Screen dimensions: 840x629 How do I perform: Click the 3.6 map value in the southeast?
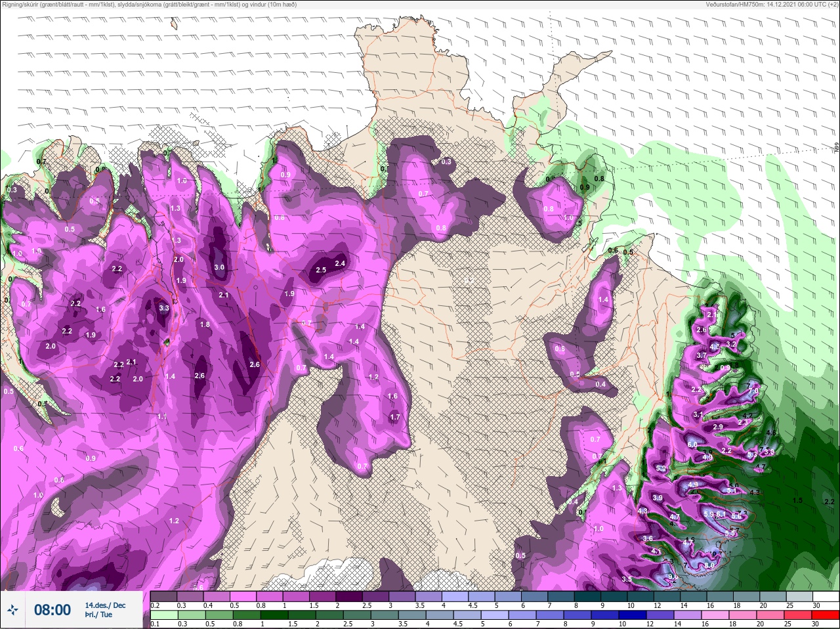pyautogui.click(x=648, y=538)
